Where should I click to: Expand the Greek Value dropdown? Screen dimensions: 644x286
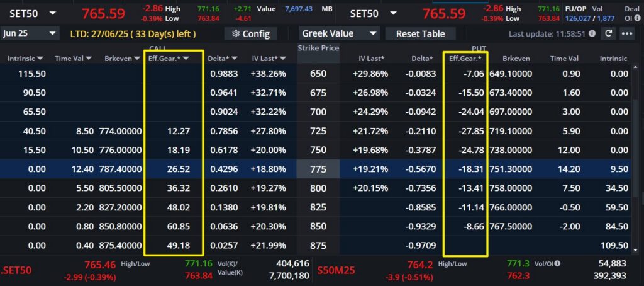(339, 33)
